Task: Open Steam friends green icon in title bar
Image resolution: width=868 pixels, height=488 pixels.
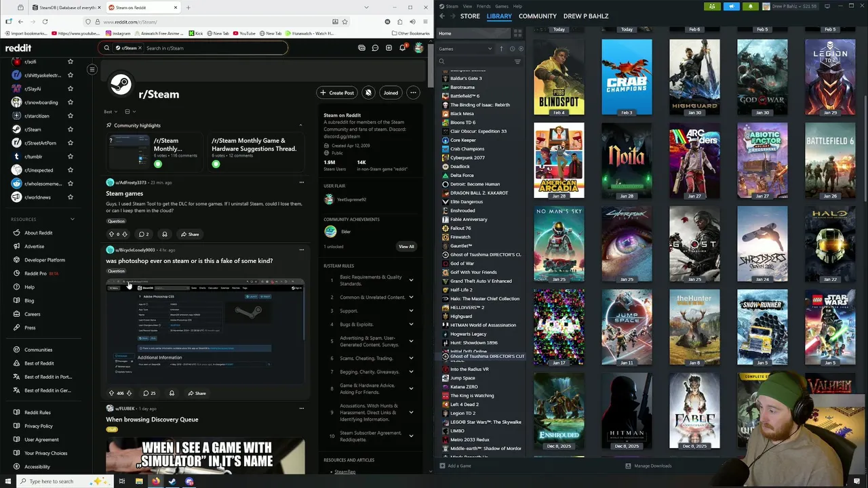Action: (x=712, y=6)
